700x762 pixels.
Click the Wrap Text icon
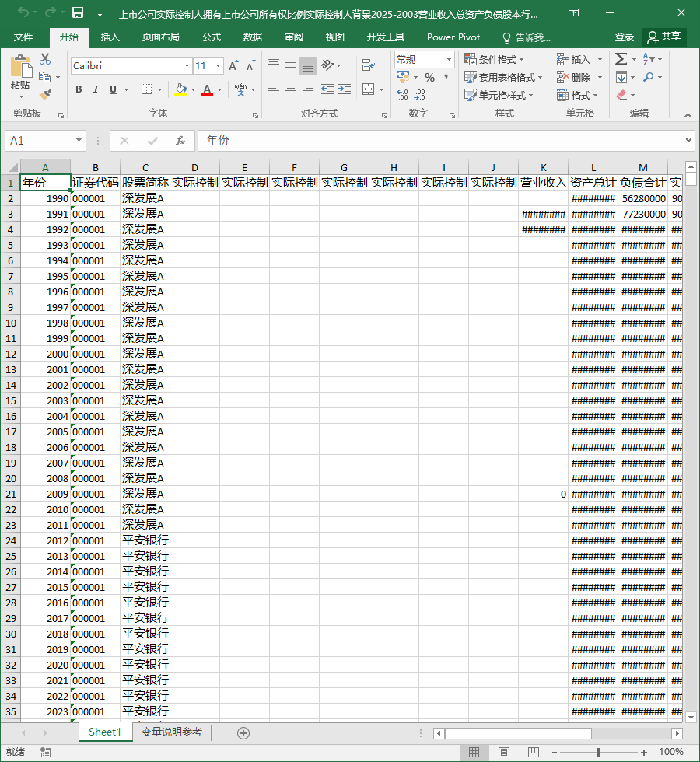pyautogui.click(x=369, y=65)
